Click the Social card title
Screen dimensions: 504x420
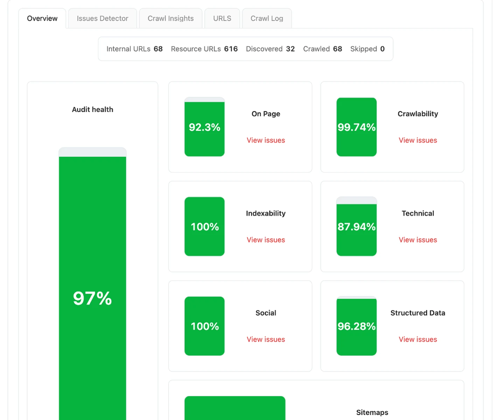(x=266, y=313)
